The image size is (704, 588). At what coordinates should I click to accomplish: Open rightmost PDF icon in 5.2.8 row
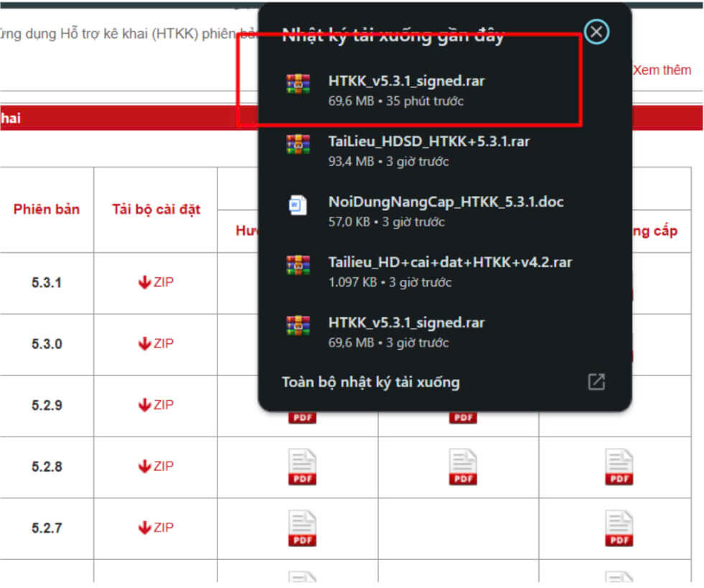click(619, 467)
